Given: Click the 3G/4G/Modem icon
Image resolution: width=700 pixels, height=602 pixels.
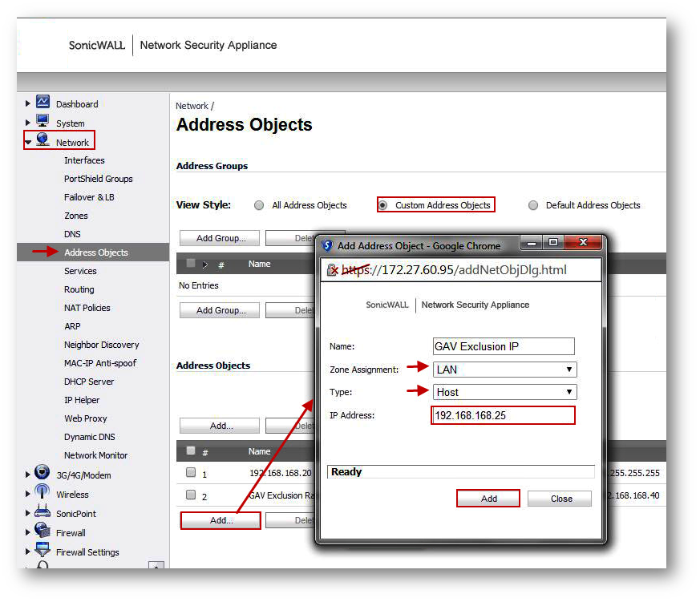Looking at the screenshot, I should tap(42, 472).
